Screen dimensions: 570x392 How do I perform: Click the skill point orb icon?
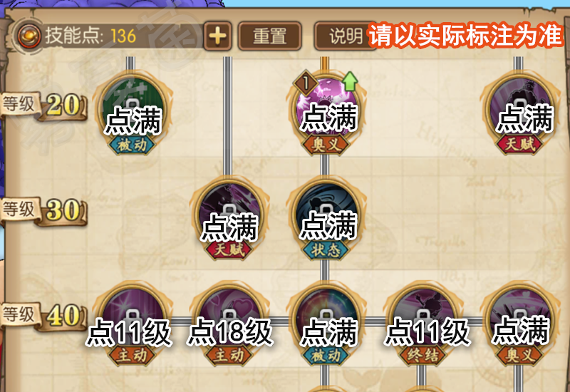29,36
